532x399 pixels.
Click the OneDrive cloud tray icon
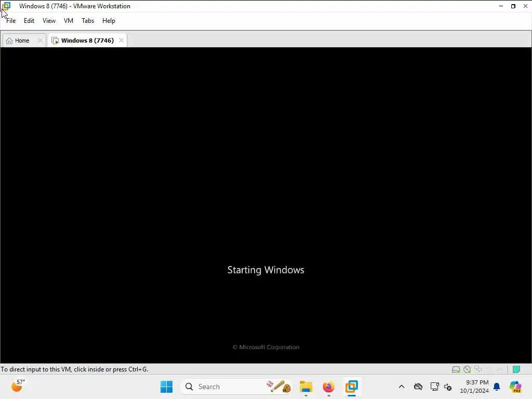tap(418, 387)
